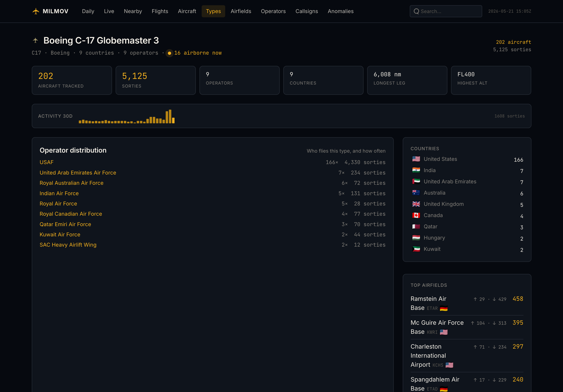Screen dimensions: 563x392
Task: Open Ramstein Air Base airfield
Action: pyautogui.click(x=428, y=303)
